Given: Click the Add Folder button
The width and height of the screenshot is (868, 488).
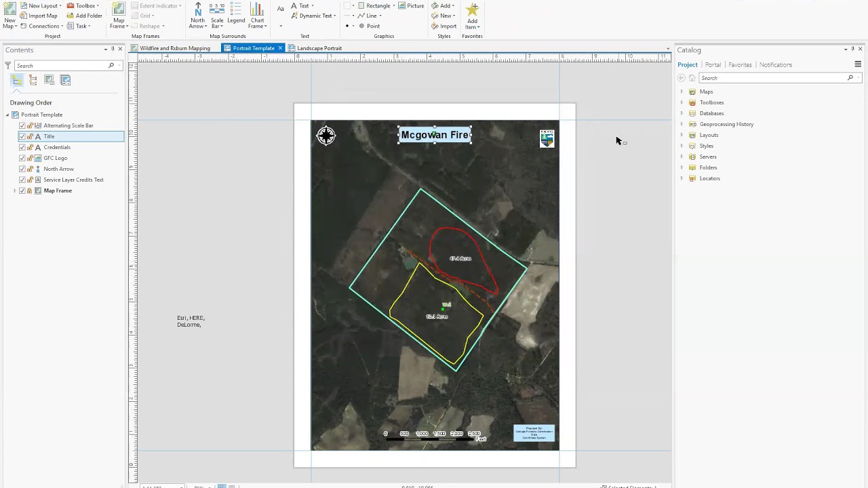Looking at the screenshot, I should point(84,16).
